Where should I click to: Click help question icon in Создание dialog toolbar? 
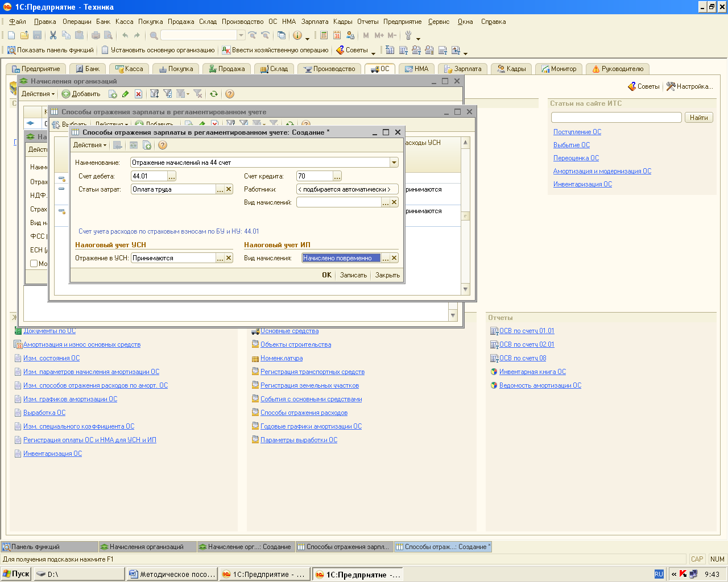tap(163, 145)
